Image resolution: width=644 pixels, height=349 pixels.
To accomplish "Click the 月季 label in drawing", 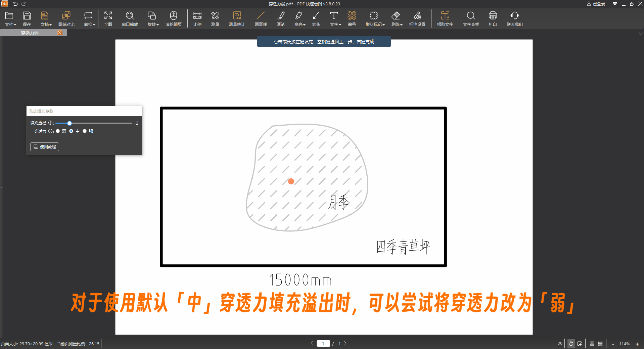I will click(x=338, y=202).
